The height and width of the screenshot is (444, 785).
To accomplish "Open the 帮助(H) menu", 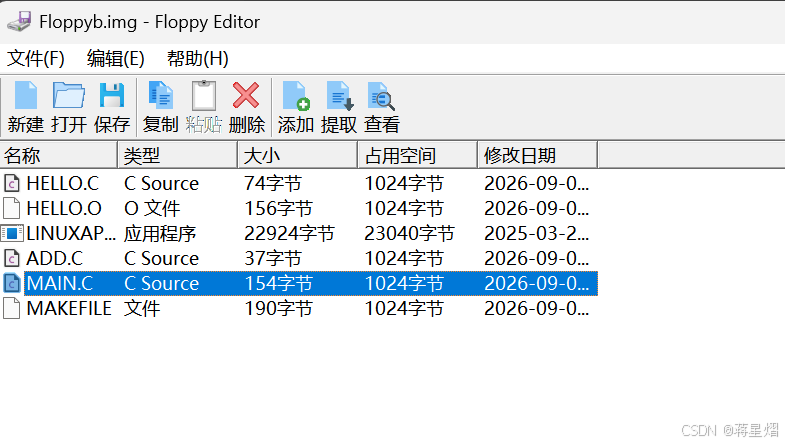I will 197,59.
